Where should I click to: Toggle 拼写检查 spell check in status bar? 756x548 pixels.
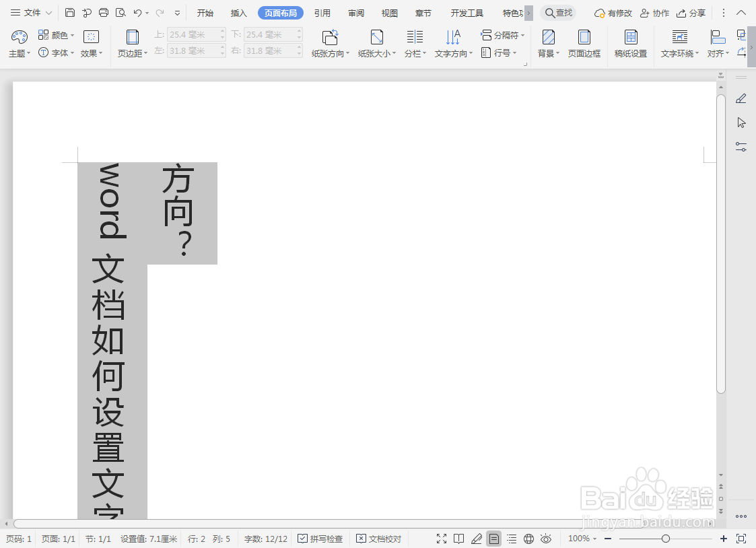click(320, 539)
